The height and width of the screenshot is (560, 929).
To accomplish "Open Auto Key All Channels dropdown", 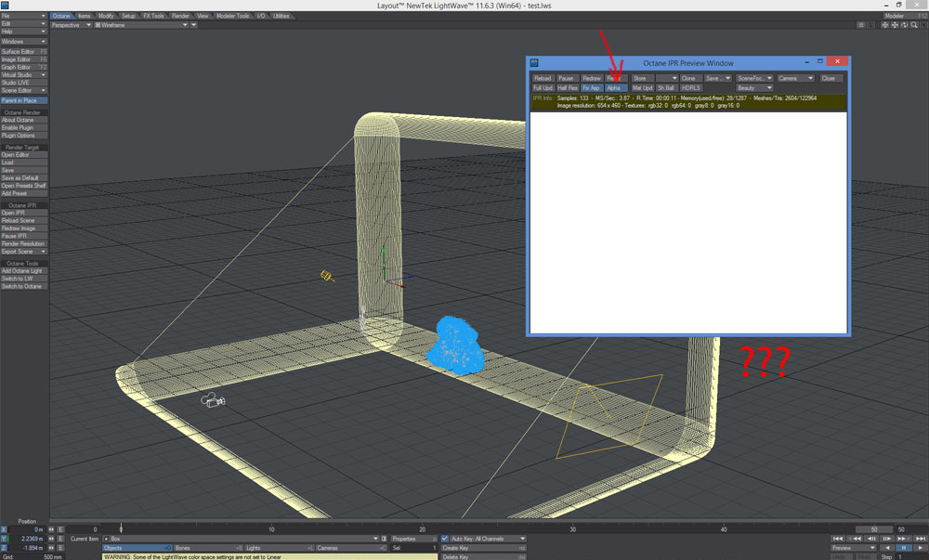I will [488, 539].
